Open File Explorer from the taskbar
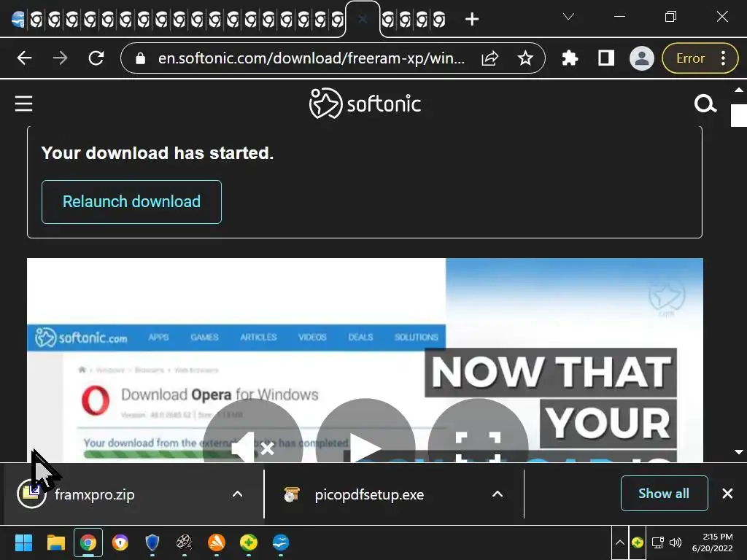This screenshot has height=560, width=747. pyautogui.click(x=55, y=542)
